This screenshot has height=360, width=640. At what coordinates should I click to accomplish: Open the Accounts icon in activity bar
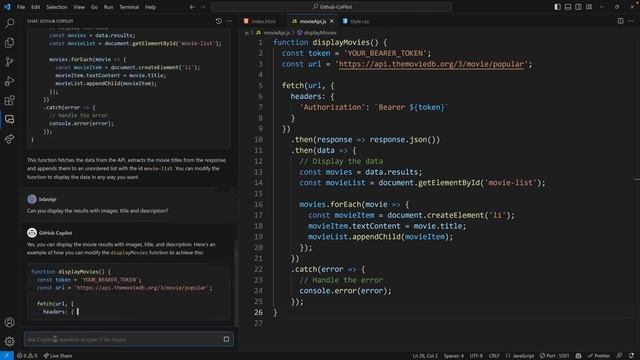coord(9,322)
